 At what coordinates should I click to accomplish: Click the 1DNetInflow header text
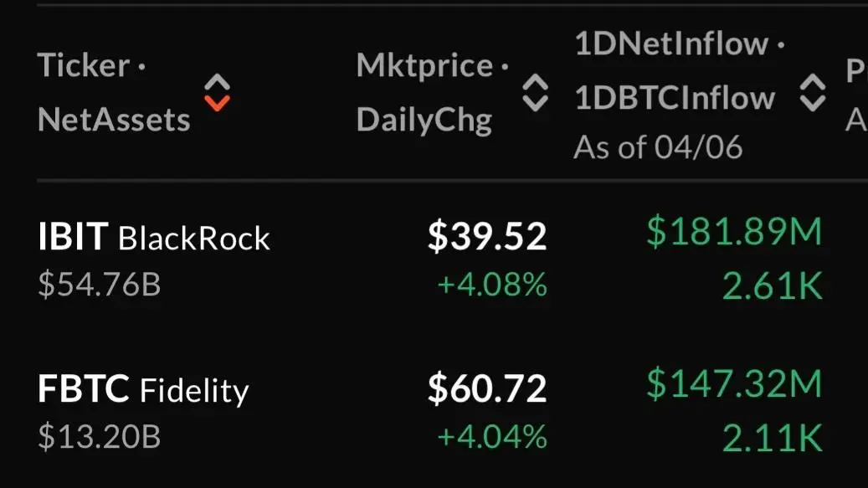tap(671, 44)
